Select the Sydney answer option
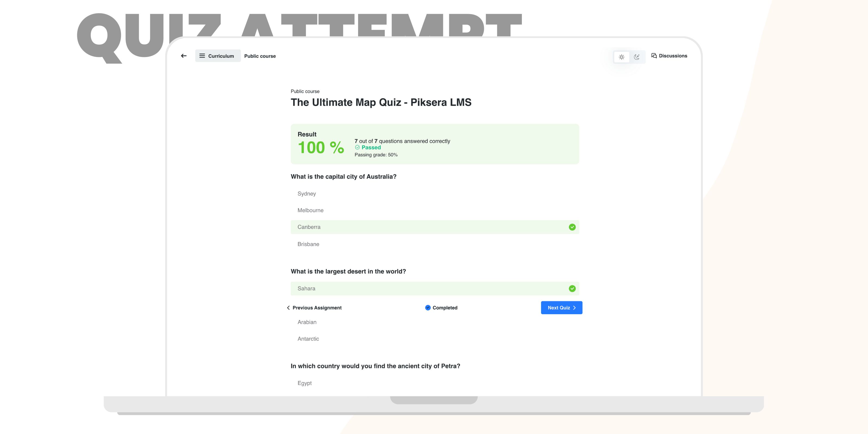 click(307, 194)
